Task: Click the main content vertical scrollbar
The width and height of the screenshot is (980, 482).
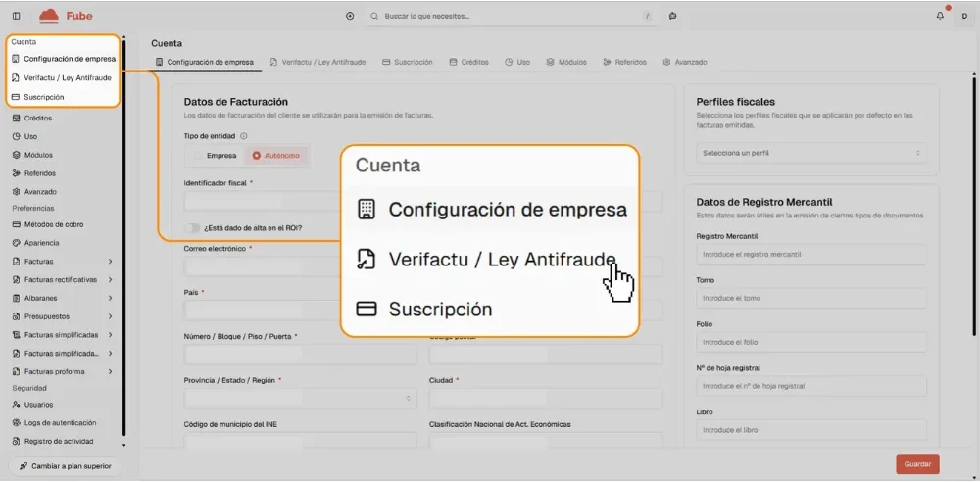Action: click(x=974, y=207)
